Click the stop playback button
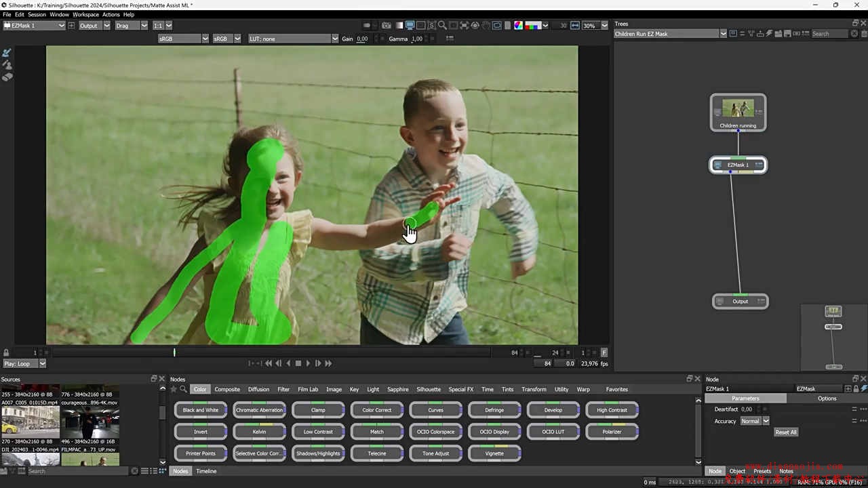This screenshot has height=488, width=868. pyautogui.click(x=298, y=363)
